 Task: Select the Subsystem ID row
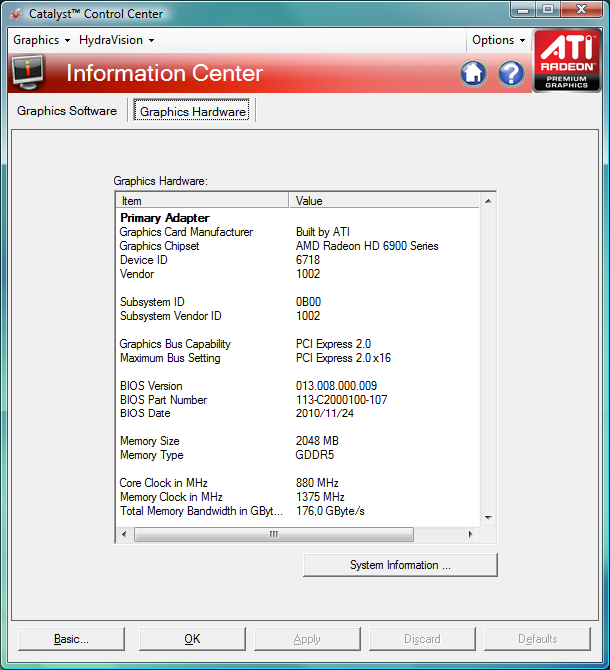pos(298,302)
